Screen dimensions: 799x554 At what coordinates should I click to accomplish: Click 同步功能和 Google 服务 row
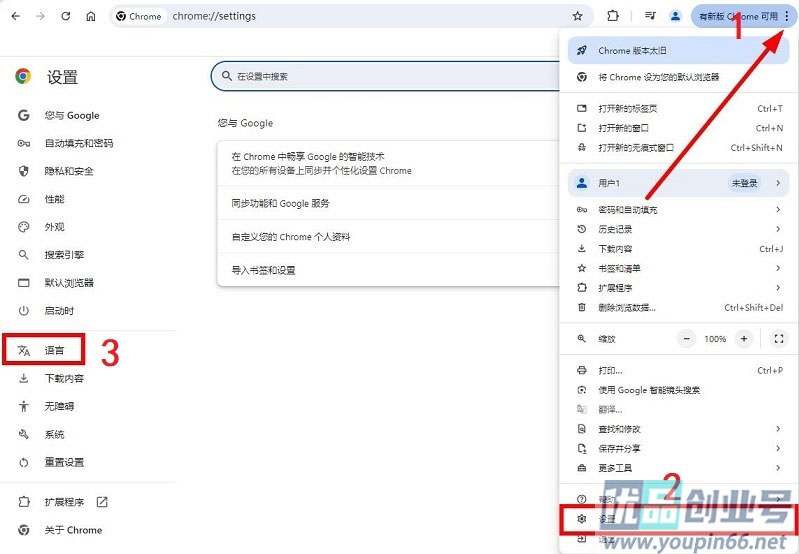click(x=280, y=203)
